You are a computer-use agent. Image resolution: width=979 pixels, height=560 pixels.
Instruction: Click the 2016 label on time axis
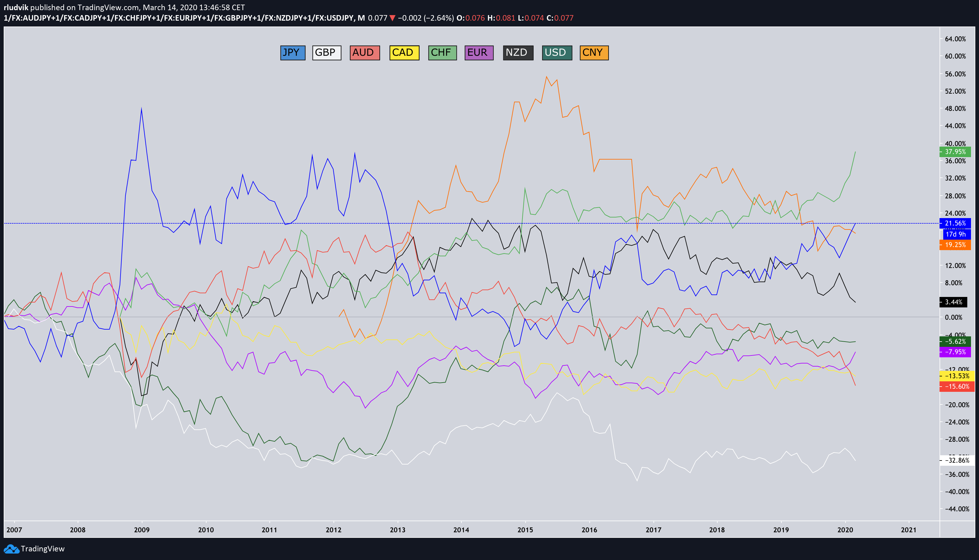point(590,530)
